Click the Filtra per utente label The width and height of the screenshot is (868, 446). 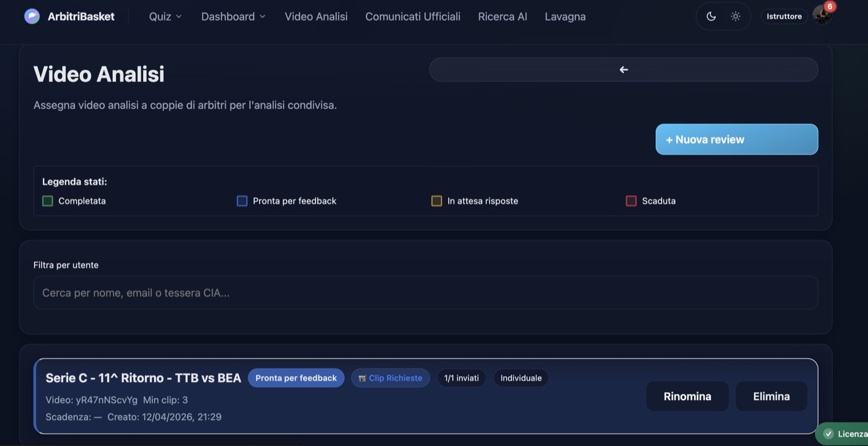(66, 265)
